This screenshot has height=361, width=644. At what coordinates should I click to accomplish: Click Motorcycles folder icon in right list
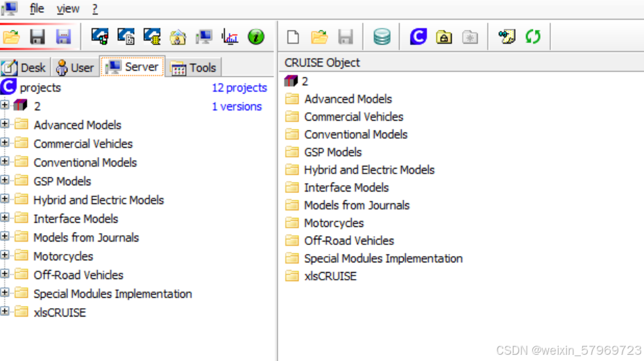point(292,222)
